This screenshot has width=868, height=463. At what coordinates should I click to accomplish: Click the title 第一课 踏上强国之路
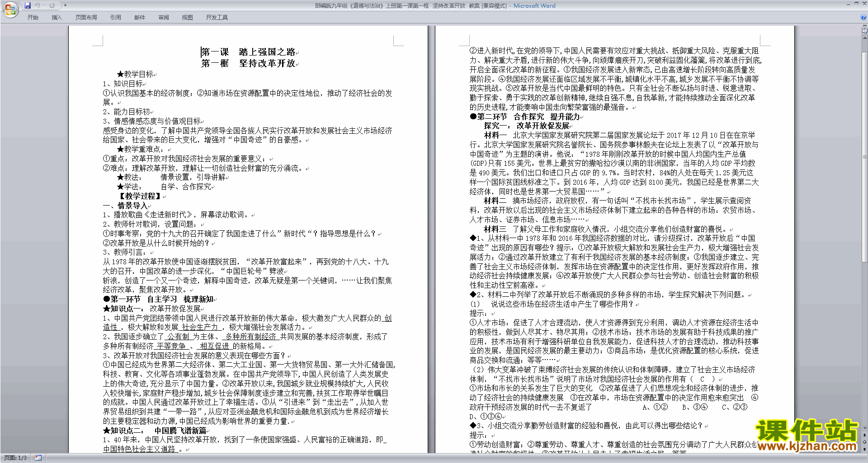click(x=248, y=52)
